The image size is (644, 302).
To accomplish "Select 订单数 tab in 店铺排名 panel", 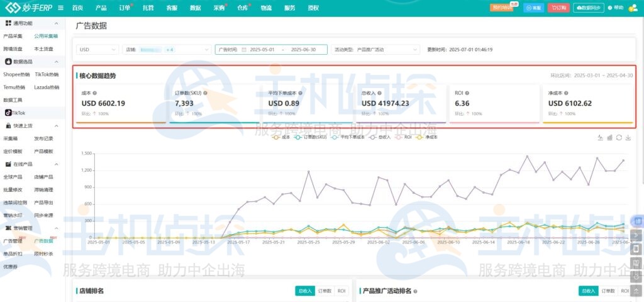I will point(324,291).
